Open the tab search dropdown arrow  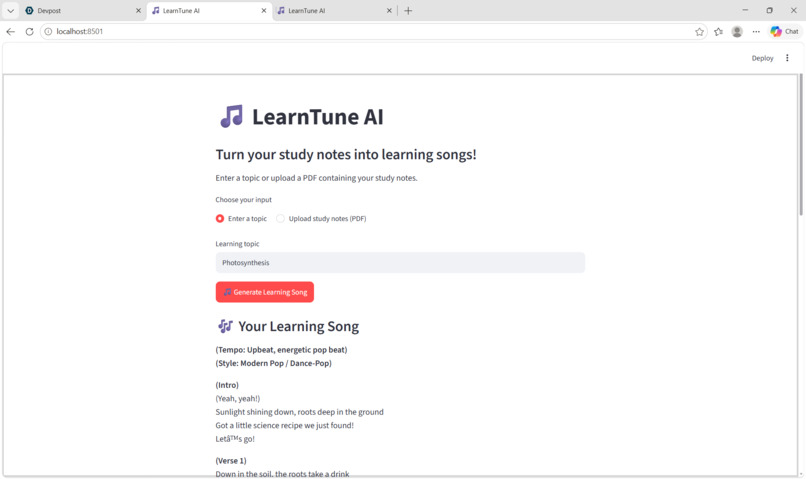(x=10, y=10)
